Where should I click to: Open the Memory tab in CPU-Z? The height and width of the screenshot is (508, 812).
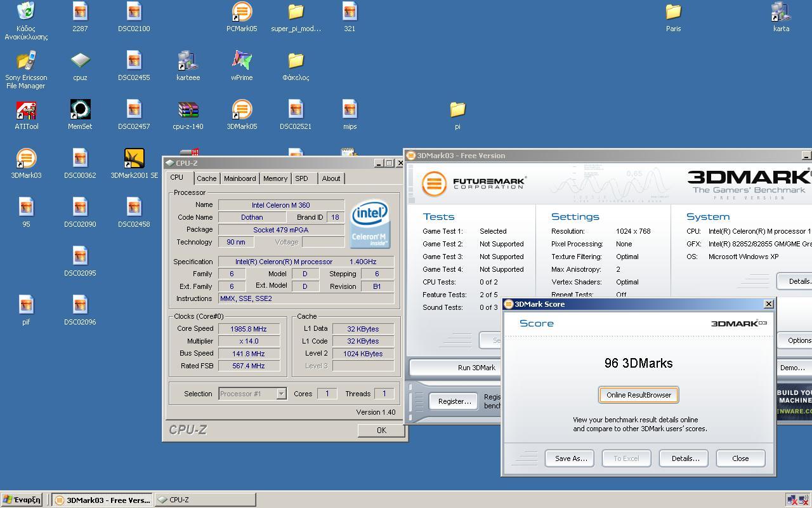(275, 178)
